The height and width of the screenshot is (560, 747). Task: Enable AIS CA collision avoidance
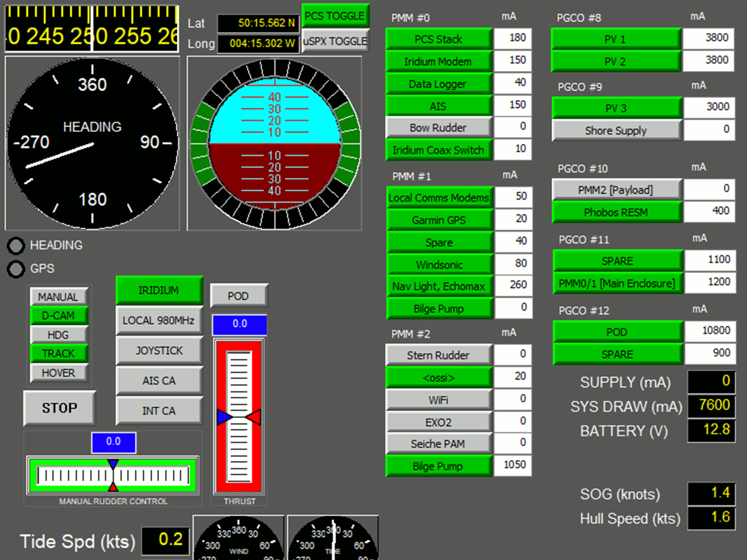point(159,381)
